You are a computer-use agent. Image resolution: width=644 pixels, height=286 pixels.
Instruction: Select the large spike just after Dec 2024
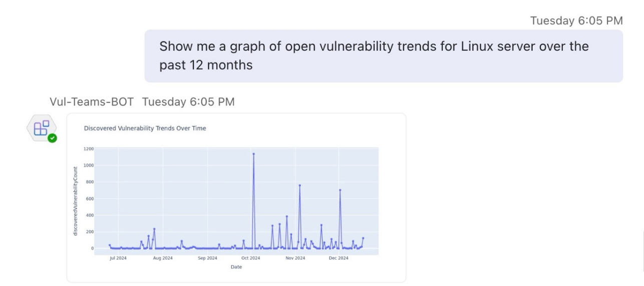coord(340,190)
